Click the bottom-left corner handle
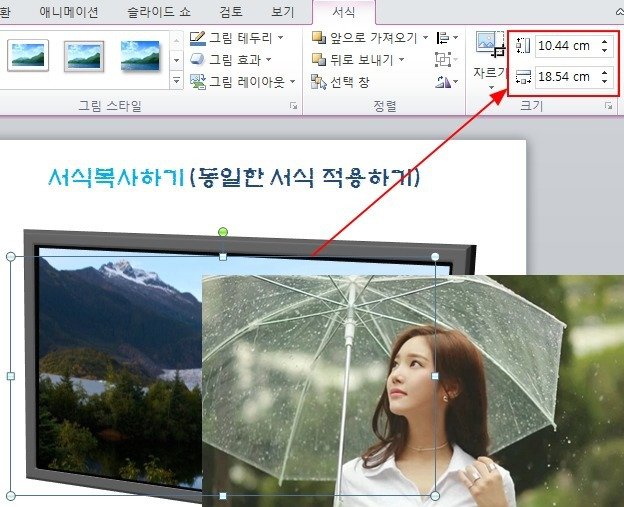 tap(11, 495)
